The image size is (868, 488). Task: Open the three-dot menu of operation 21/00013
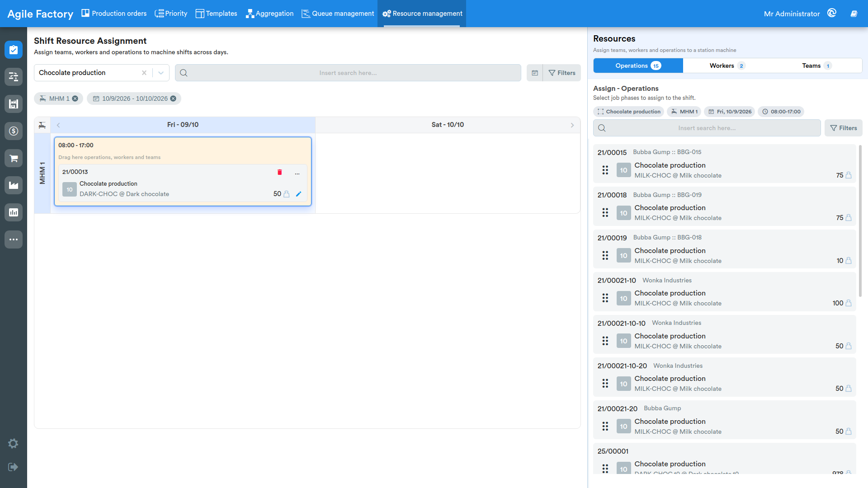point(297,174)
